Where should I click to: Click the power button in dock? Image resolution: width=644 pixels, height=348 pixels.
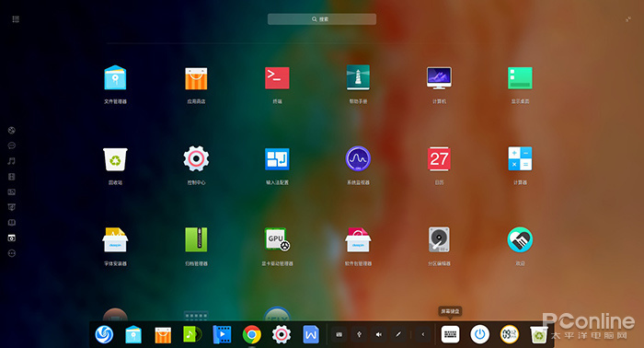coord(479,334)
